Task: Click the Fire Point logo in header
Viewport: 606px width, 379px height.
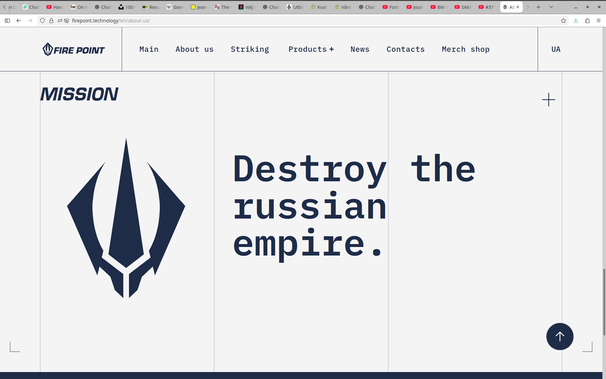Action: tap(73, 49)
